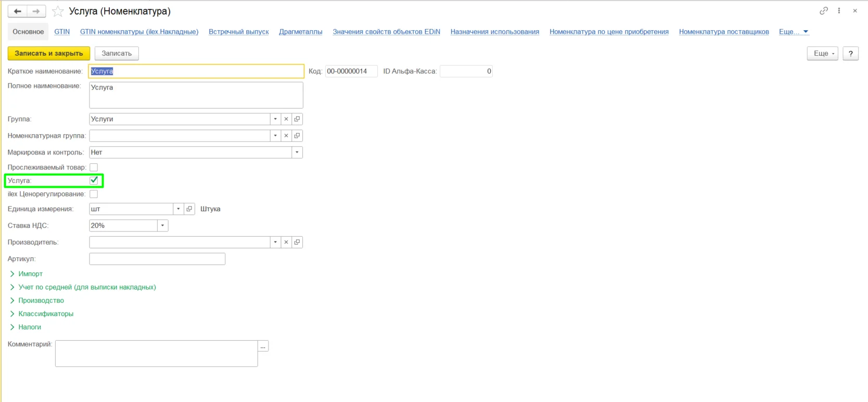Click Записать и закрыть button
Image resolution: width=868 pixels, height=402 pixels.
click(x=49, y=54)
